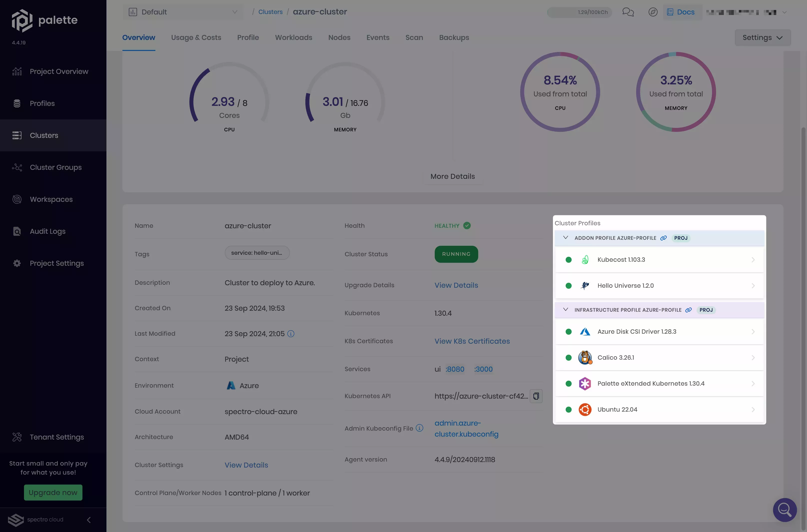Collapse the Addon Profile azure-profile section
This screenshot has width=807, height=532.
pyautogui.click(x=565, y=238)
